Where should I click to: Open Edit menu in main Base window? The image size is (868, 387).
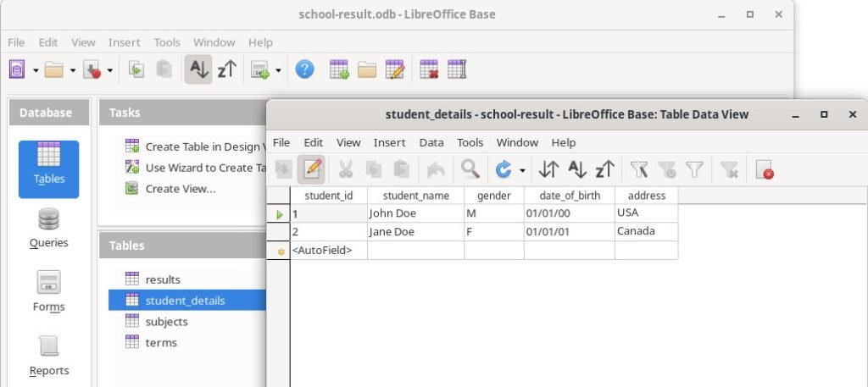[48, 42]
